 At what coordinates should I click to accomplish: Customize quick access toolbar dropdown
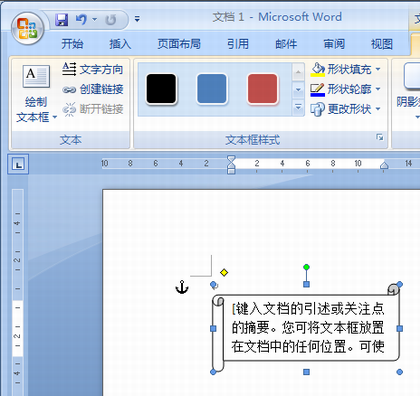137,19
